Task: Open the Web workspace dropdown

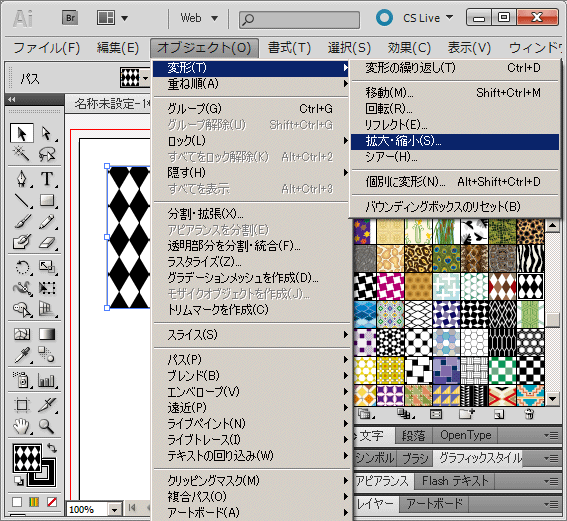Action: pyautogui.click(x=199, y=18)
